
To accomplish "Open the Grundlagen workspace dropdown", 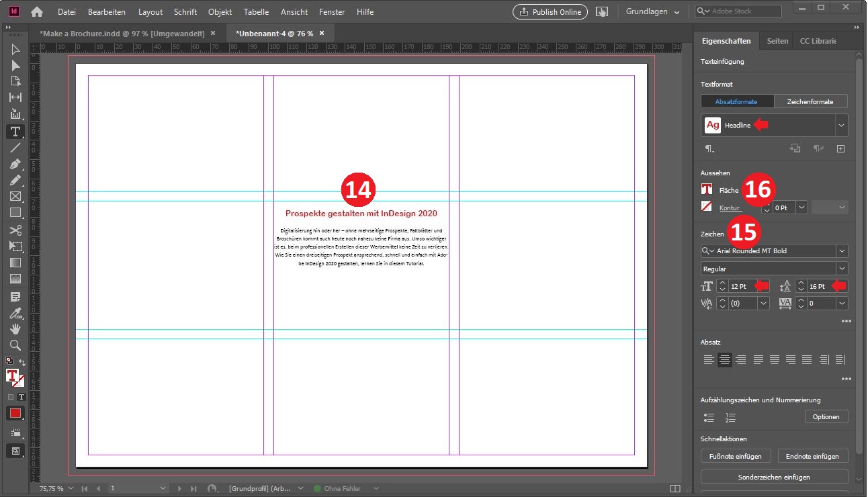I will pyautogui.click(x=652, y=12).
